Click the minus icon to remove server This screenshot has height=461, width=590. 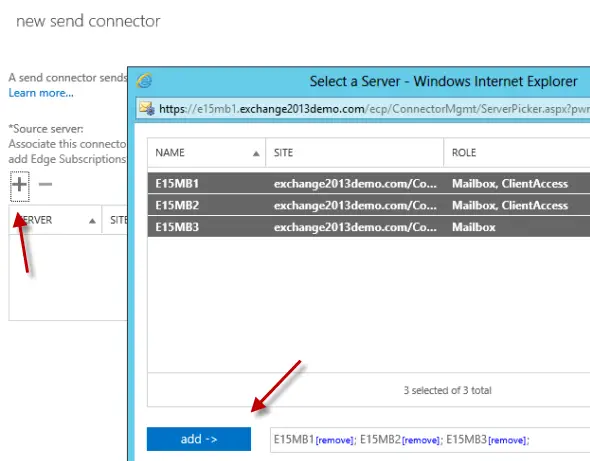click(45, 184)
